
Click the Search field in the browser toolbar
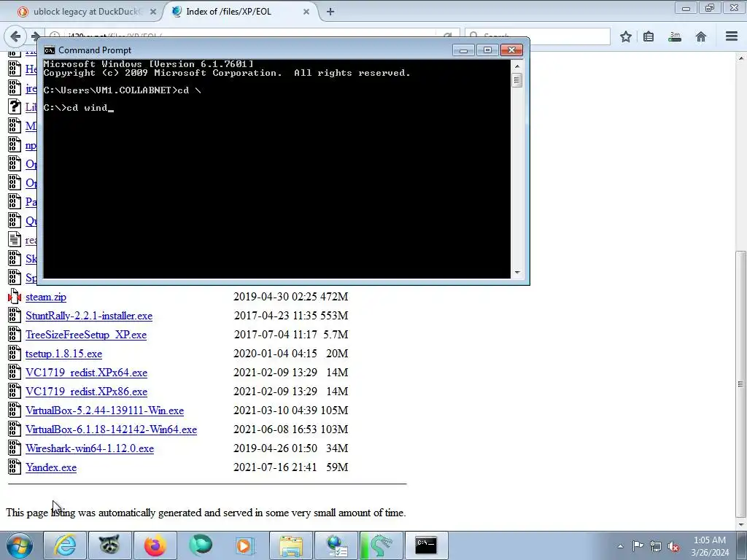tap(538, 36)
